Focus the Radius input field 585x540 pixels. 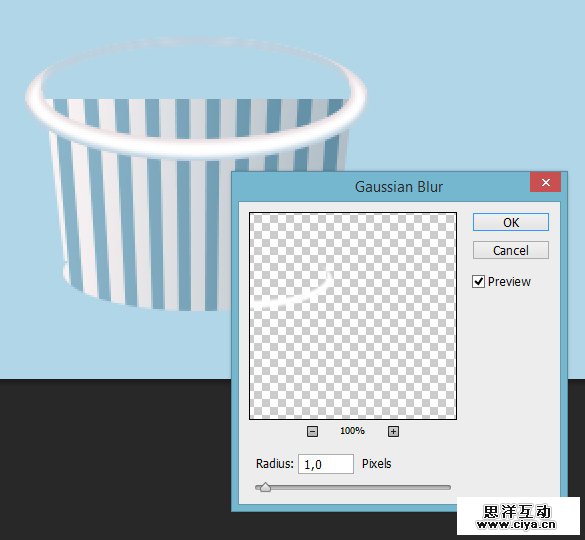pos(326,464)
